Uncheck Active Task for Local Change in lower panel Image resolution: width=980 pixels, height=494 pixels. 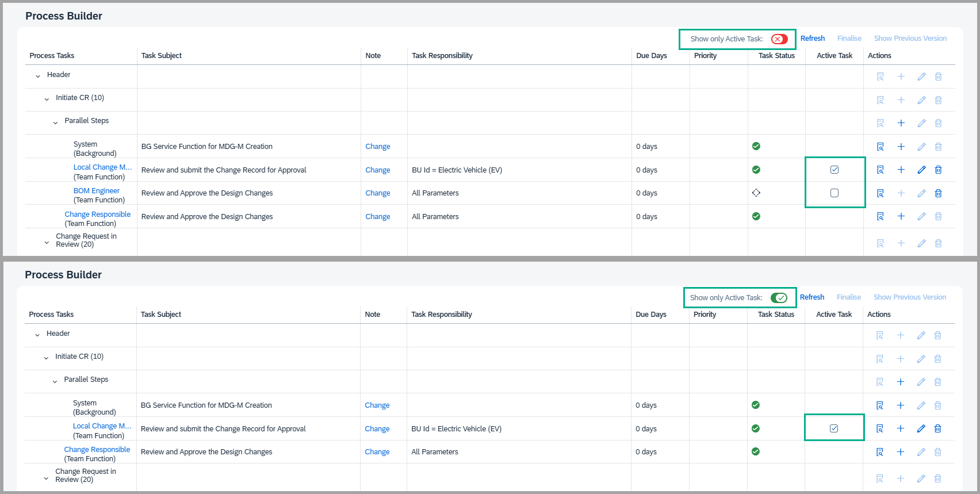coord(834,428)
